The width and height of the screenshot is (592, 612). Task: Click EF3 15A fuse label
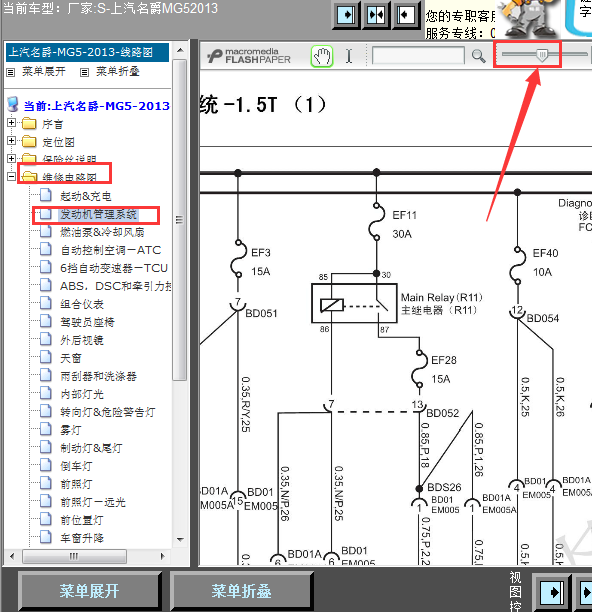click(261, 262)
